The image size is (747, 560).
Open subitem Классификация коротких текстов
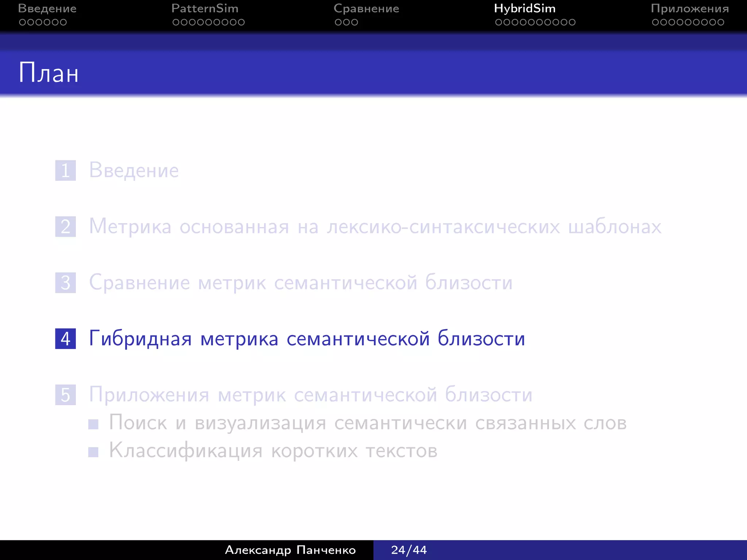pos(273,451)
